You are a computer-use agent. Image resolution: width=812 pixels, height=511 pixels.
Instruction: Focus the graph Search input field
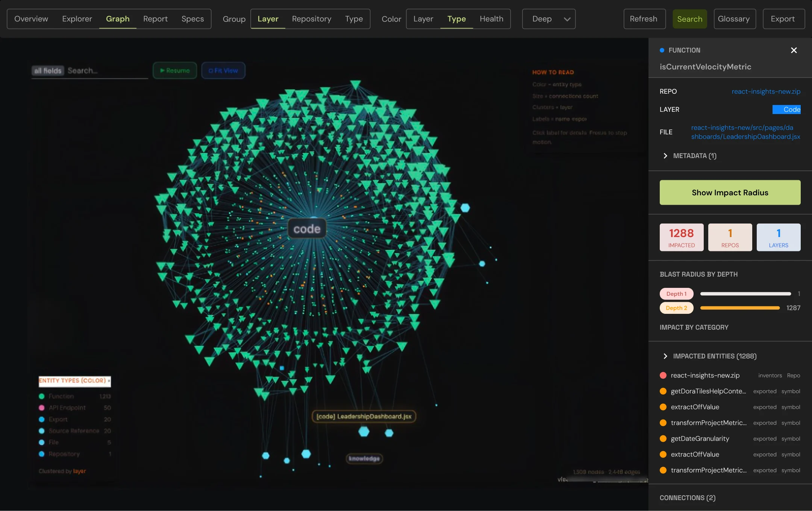[x=107, y=71]
